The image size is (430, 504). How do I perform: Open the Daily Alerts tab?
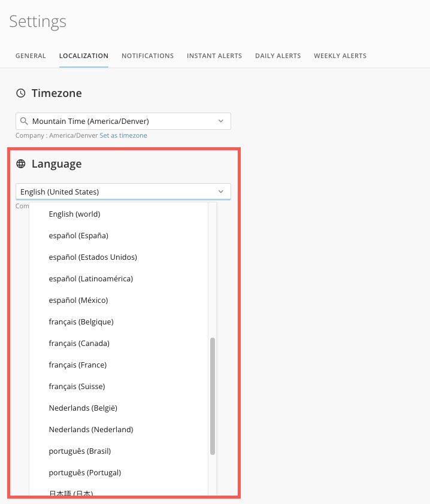[278, 56]
